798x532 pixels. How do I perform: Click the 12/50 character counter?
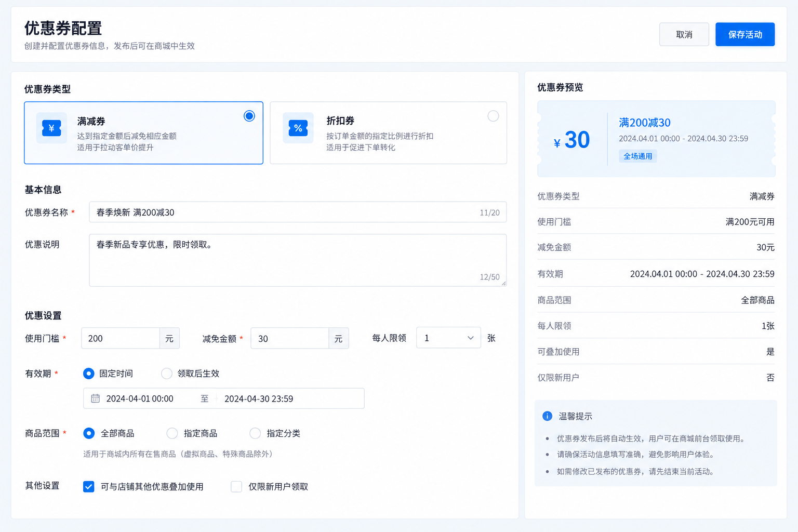[x=490, y=277]
